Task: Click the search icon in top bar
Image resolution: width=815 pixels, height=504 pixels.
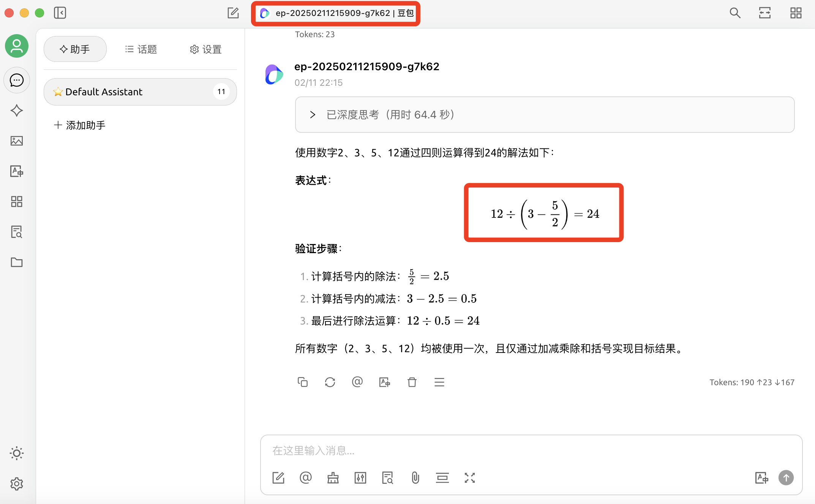Action: coord(735,13)
